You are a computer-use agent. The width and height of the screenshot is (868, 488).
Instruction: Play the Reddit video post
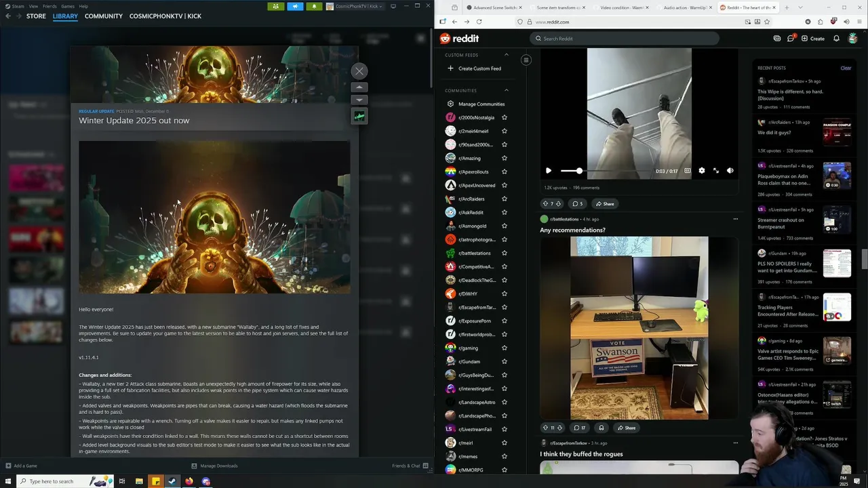[x=548, y=171]
